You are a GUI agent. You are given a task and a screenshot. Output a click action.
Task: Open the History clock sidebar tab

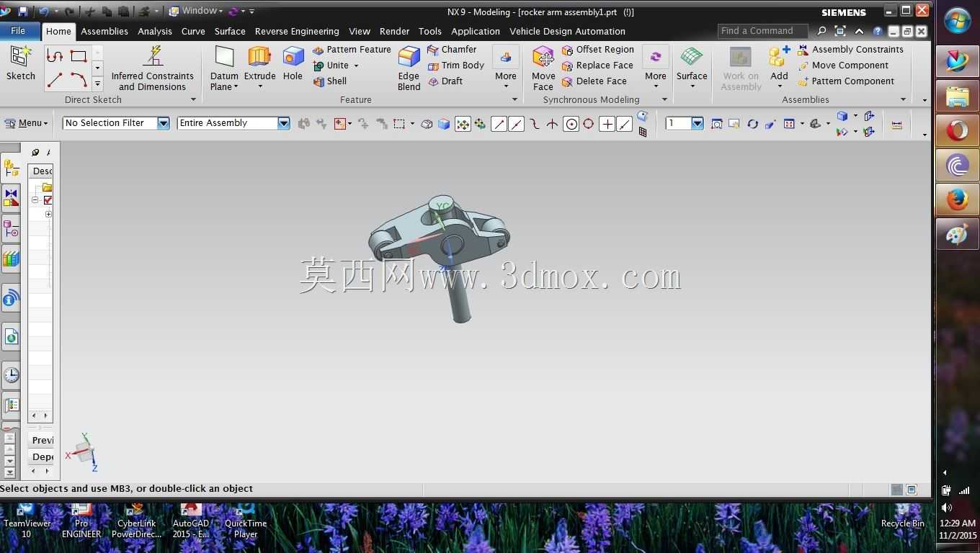click(11, 375)
